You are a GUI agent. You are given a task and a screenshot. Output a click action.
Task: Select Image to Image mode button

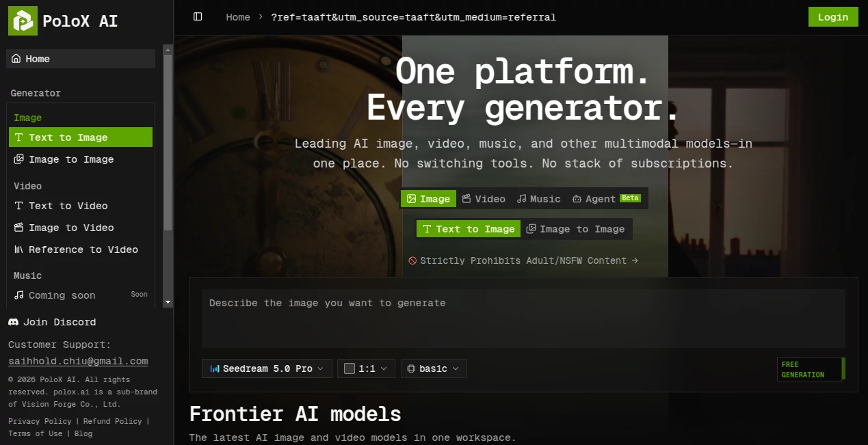point(576,229)
